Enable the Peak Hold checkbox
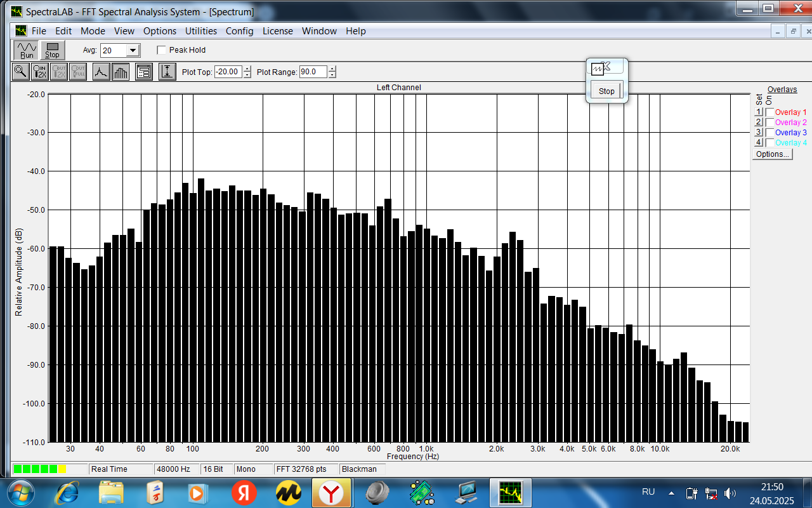This screenshot has height=508, width=812. pos(161,50)
